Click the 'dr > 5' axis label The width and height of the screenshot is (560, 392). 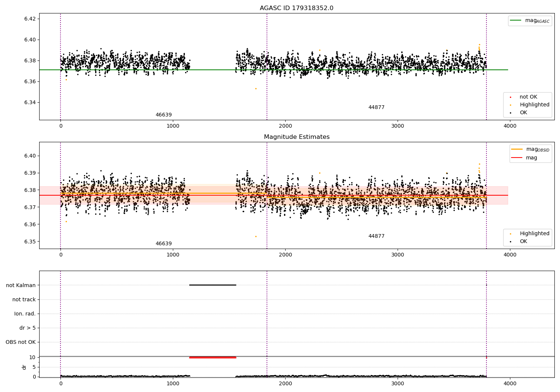point(28,328)
